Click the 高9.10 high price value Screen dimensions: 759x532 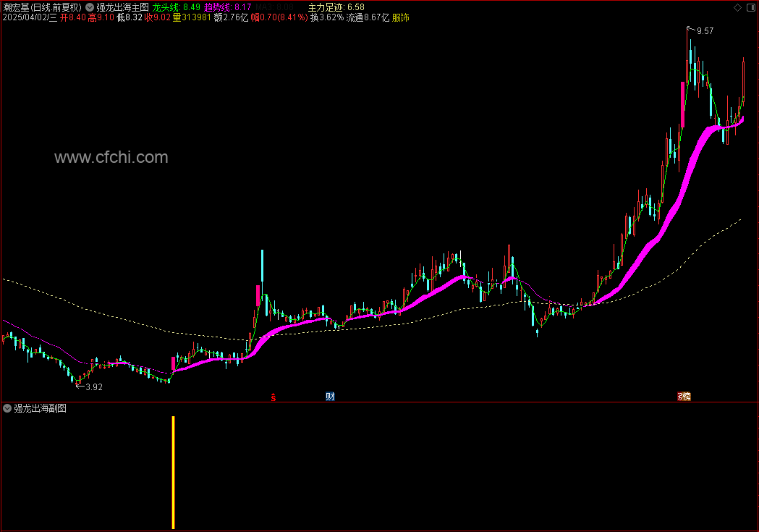coord(101,17)
